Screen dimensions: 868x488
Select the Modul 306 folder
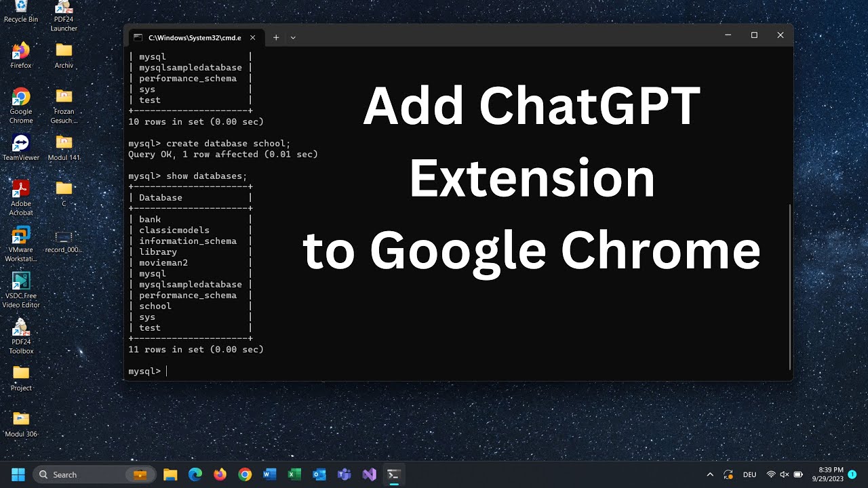[20, 424]
